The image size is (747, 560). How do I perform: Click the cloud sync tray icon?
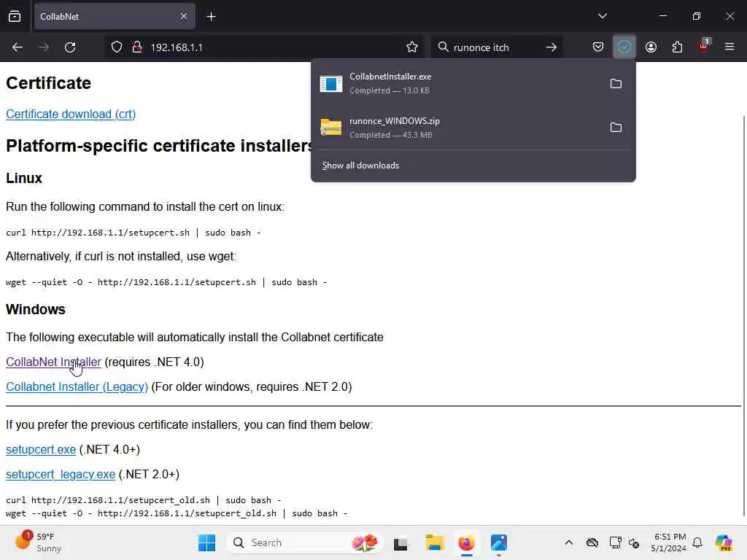[x=592, y=542]
